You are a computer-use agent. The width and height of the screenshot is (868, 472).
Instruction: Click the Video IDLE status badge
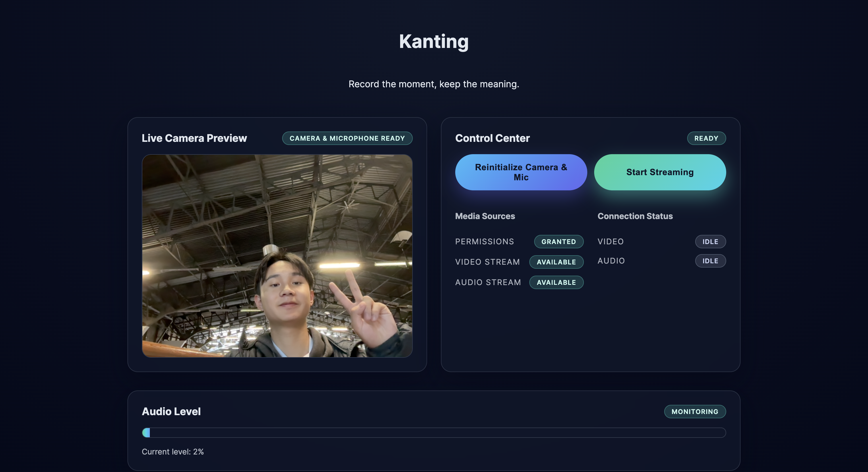tap(710, 241)
